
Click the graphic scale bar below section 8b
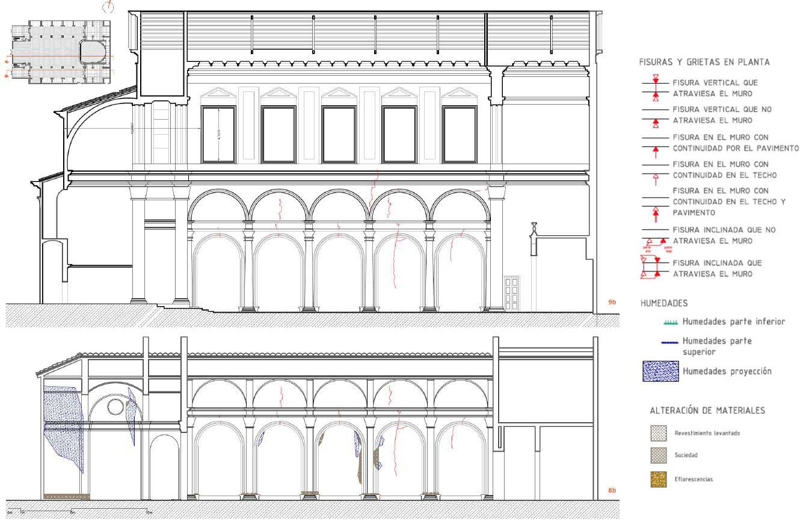point(79,512)
